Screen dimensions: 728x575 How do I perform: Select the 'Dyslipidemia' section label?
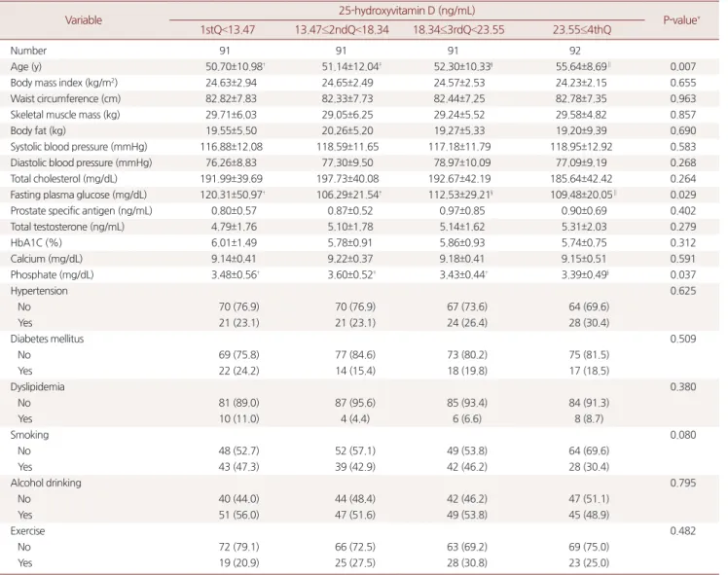coord(37,387)
